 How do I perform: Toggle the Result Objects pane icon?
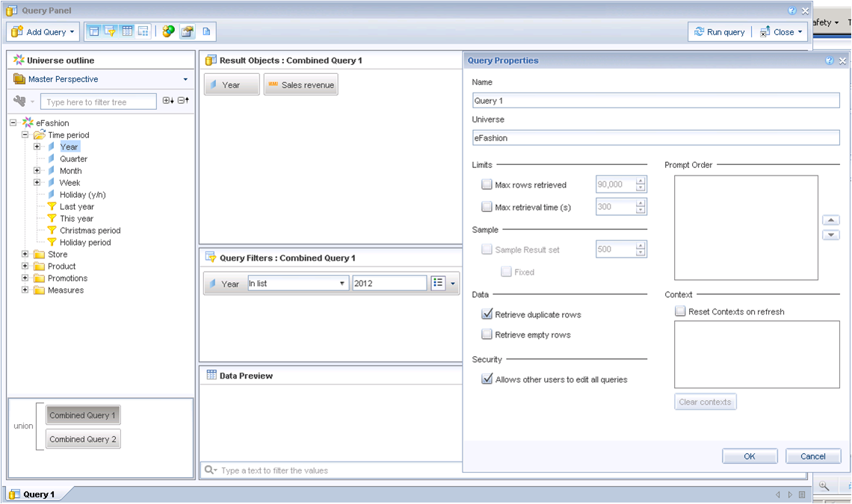click(x=142, y=31)
